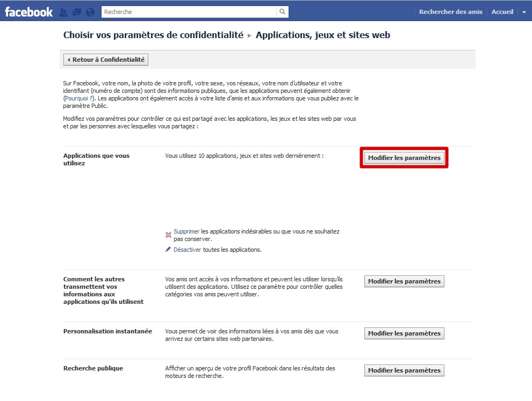
Task: Go to Accueil
Action: [x=502, y=12]
